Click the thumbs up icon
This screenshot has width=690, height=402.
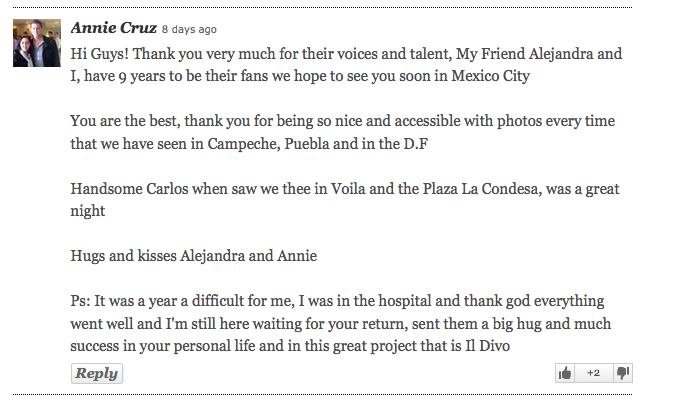[565, 373]
